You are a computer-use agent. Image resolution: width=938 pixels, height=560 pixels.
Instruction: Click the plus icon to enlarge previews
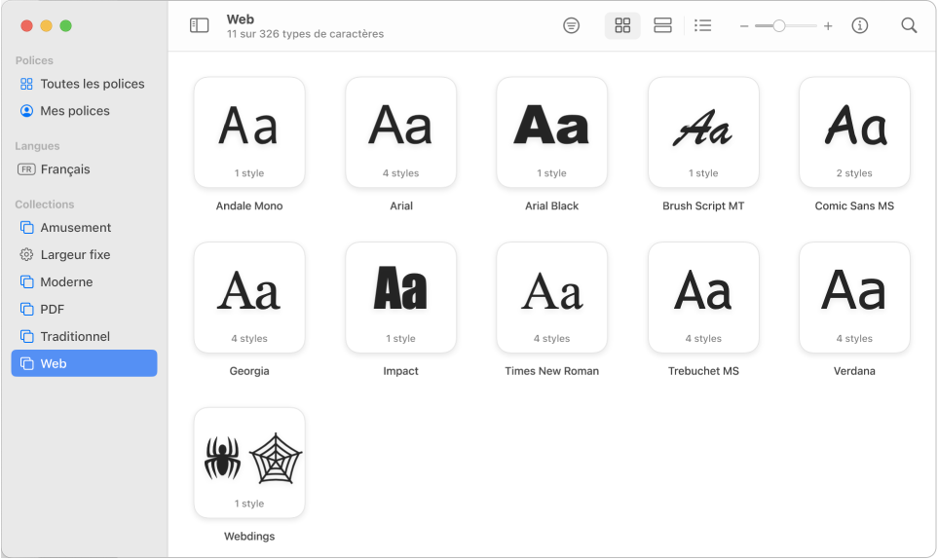coord(828,26)
